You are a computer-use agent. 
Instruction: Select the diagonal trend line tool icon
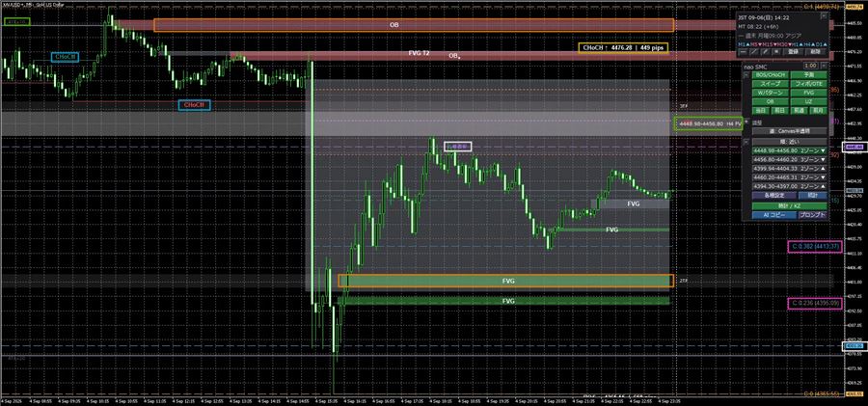(x=754, y=51)
